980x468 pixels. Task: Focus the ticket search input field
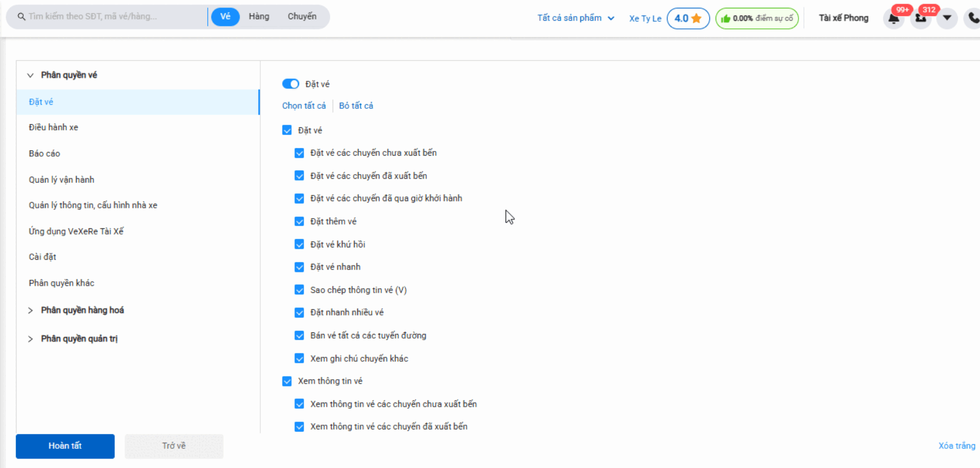[113, 16]
